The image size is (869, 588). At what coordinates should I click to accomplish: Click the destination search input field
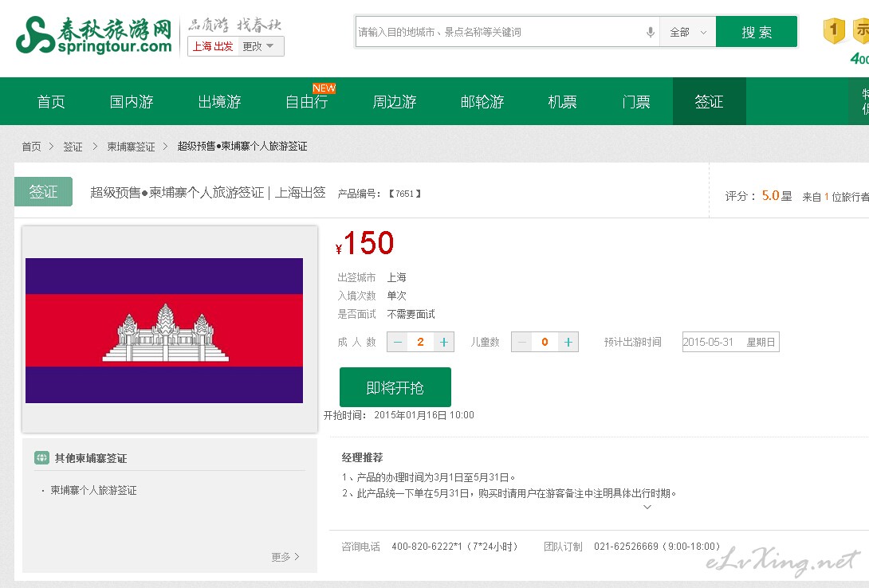point(498,33)
